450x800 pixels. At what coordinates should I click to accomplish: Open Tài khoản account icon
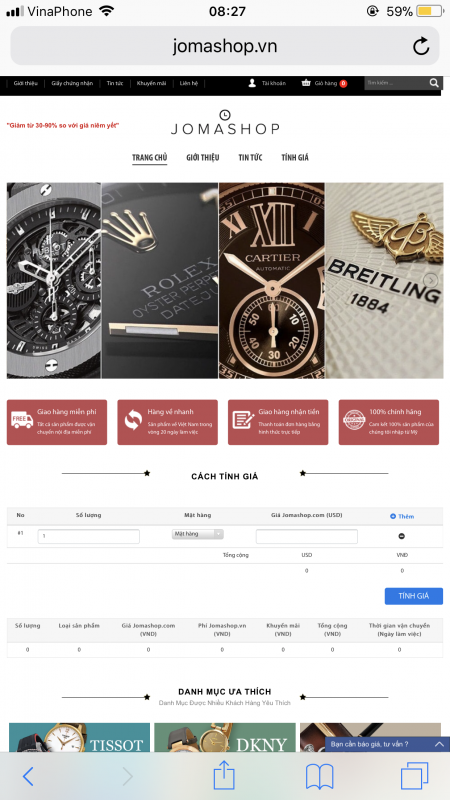pos(252,83)
